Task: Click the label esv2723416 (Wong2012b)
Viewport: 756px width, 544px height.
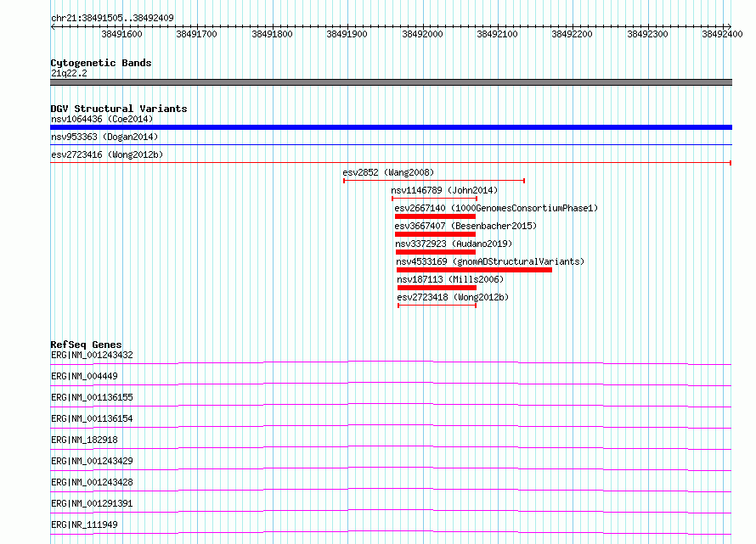Action: 107,154
